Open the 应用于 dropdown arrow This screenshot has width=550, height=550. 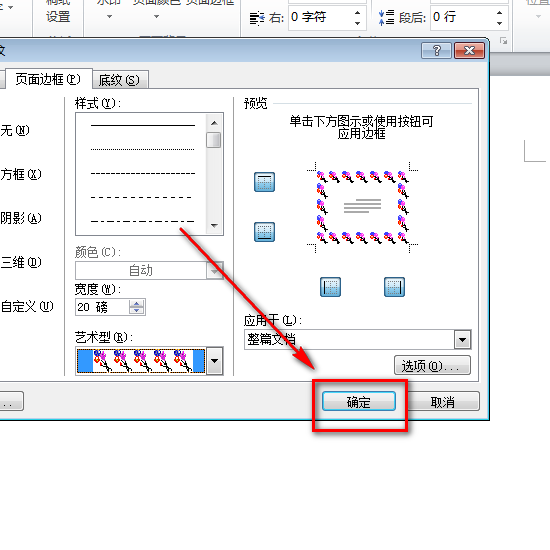tap(462, 340)
